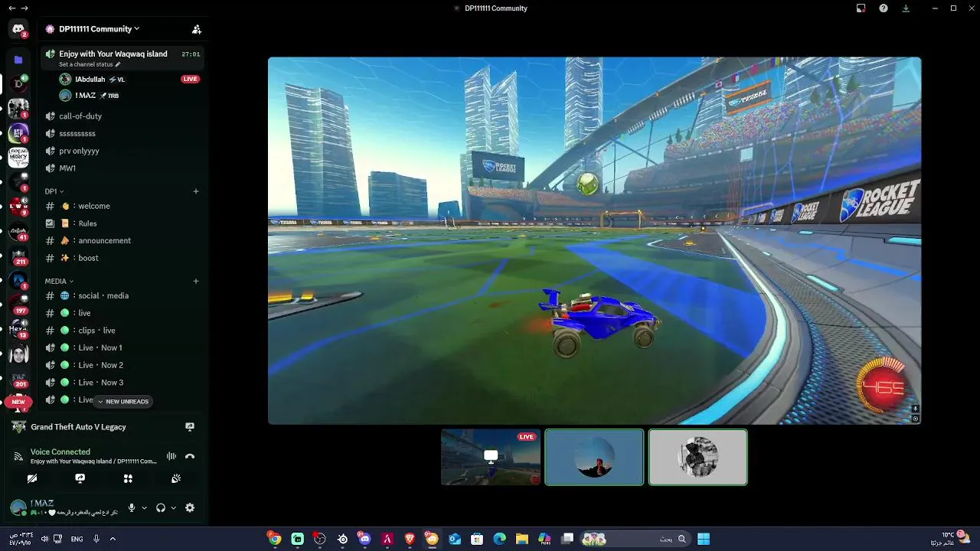This screenshot has height=551, width=980.
Task: Open Windows Start button
Action: tap(703, 539)
